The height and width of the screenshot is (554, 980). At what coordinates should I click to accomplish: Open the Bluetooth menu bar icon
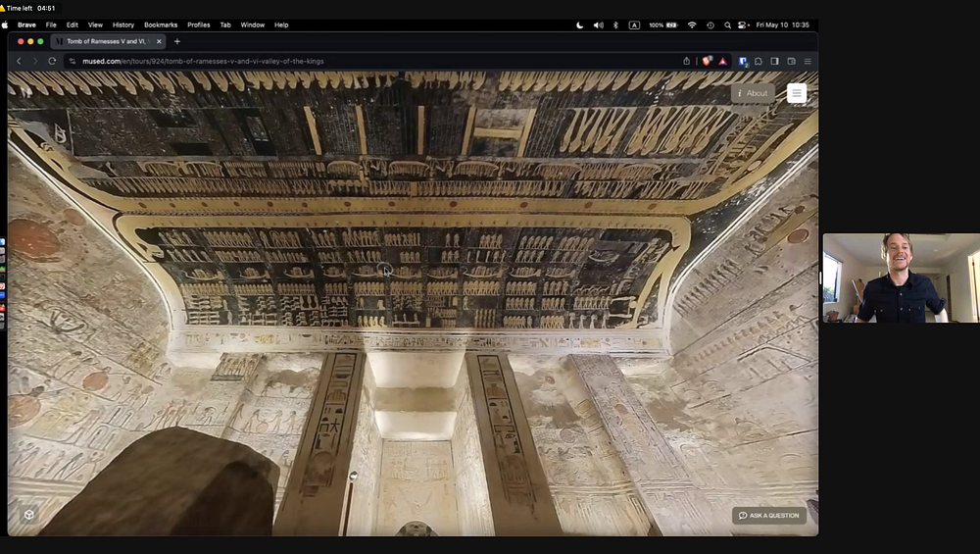(615, 25)
